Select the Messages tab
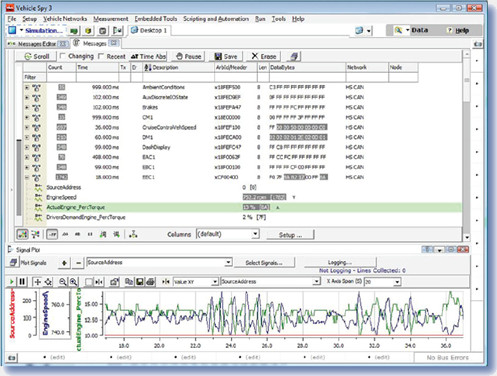 click(x=95, y=43)
